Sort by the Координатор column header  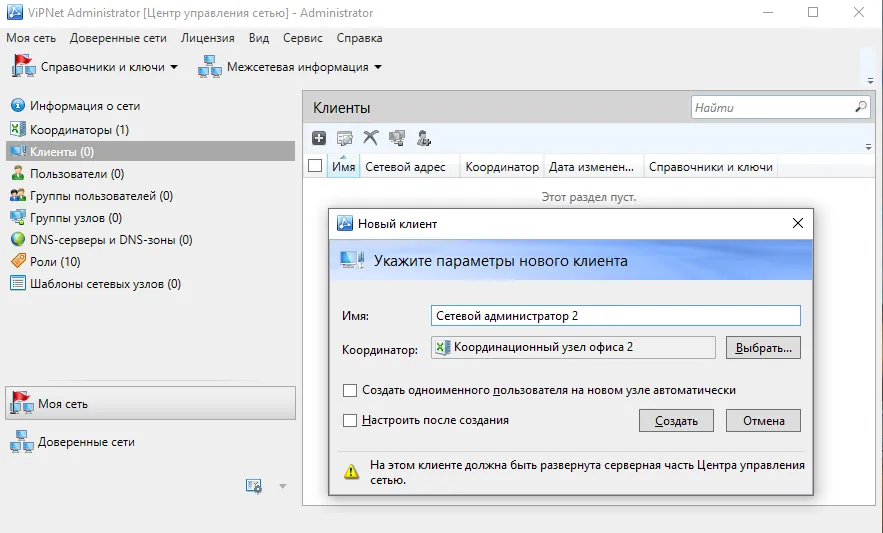point(502,167)
